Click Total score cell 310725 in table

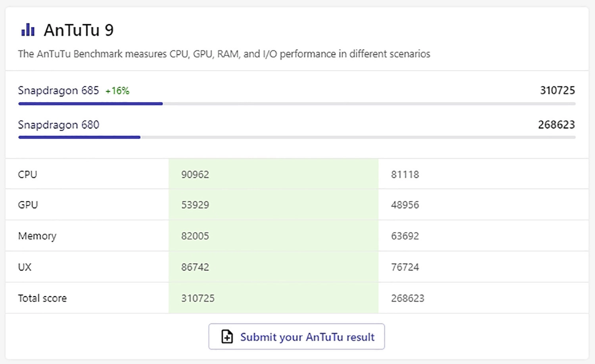point(198,298)
